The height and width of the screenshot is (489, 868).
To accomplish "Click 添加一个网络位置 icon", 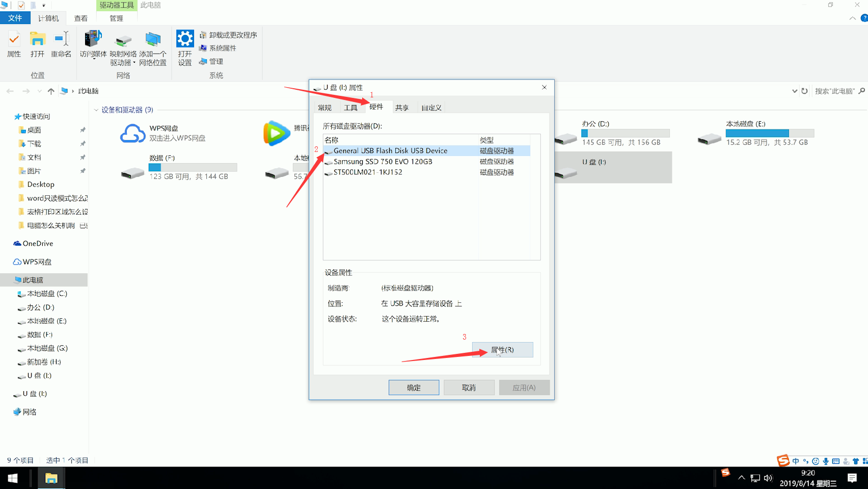I will click(153, 49).
